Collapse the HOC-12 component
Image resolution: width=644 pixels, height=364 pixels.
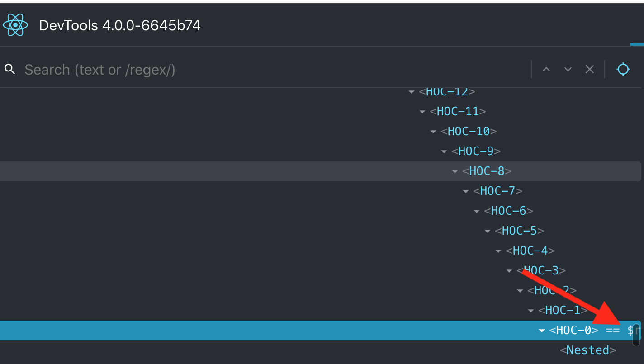(x=412, y=91)
